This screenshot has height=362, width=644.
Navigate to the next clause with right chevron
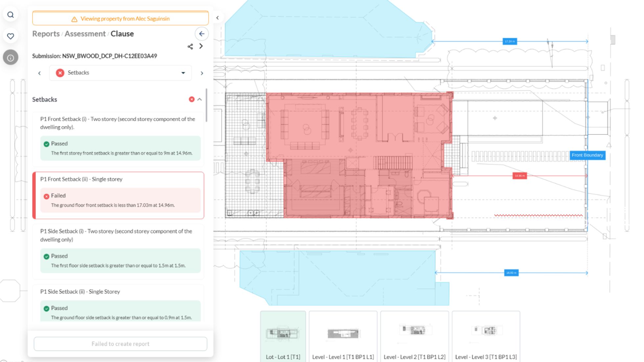[x=202, y=73]
